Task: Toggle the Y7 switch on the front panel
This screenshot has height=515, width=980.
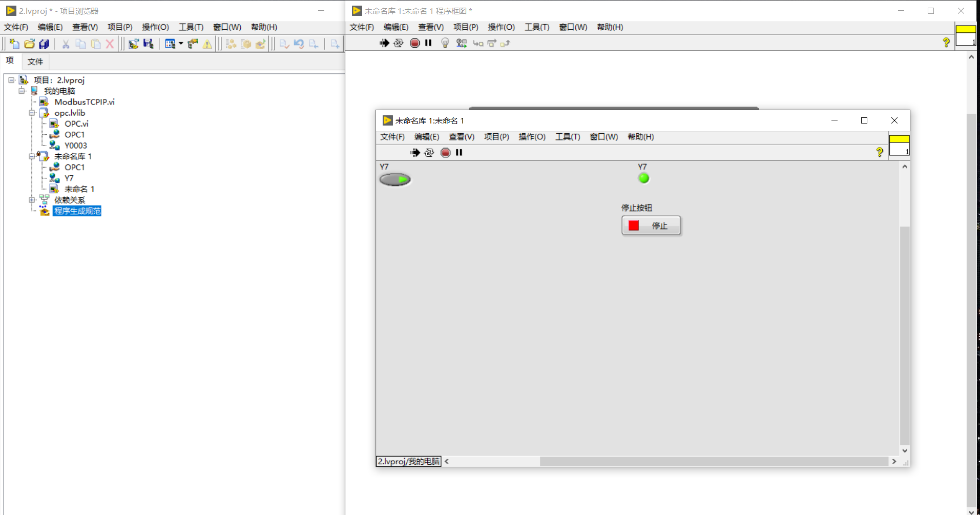Action: click(x=395, y=179)
